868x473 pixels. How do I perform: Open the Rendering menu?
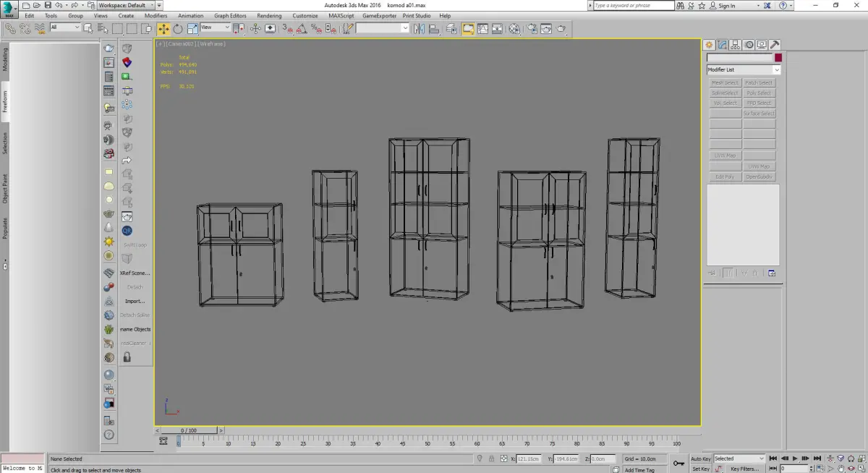[269, 15]
